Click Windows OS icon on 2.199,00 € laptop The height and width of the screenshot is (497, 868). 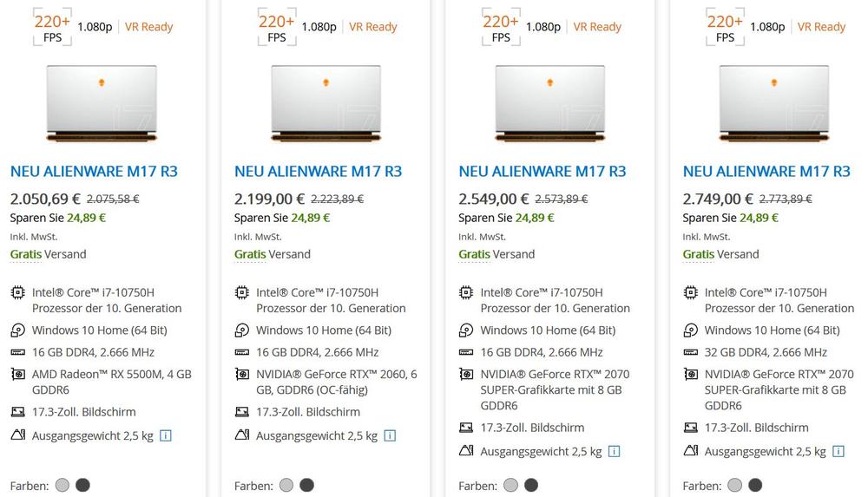242,330
